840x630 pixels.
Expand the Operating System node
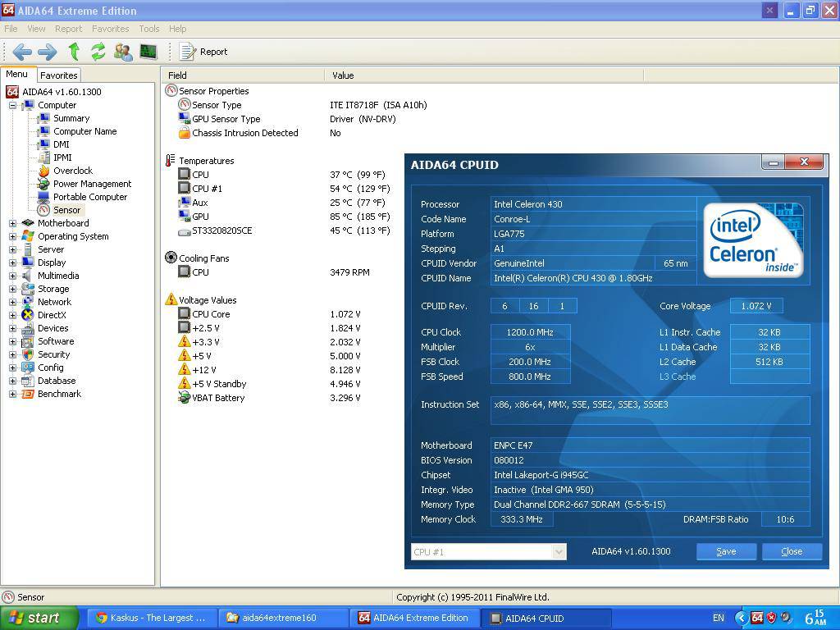tap(12, 236)
